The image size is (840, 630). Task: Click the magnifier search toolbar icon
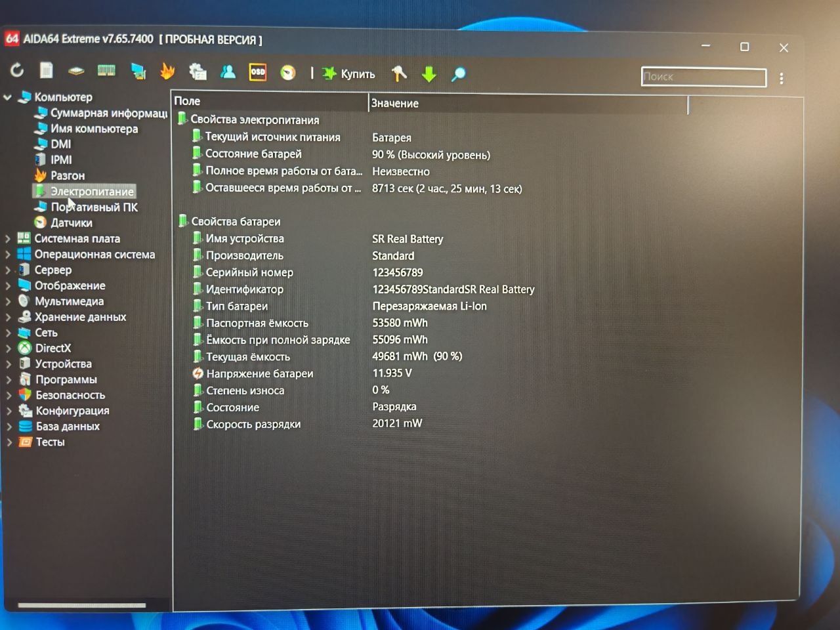click(459, 74)
